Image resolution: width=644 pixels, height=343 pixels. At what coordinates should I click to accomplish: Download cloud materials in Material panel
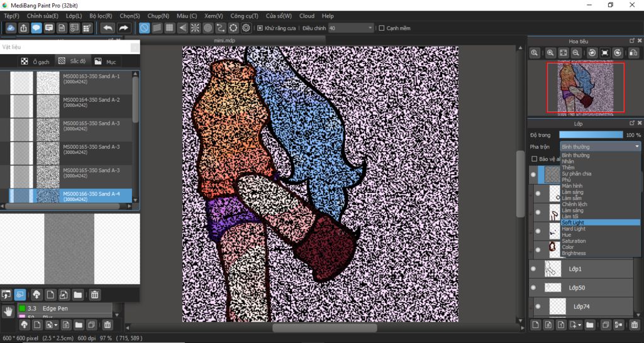point(37,295)
